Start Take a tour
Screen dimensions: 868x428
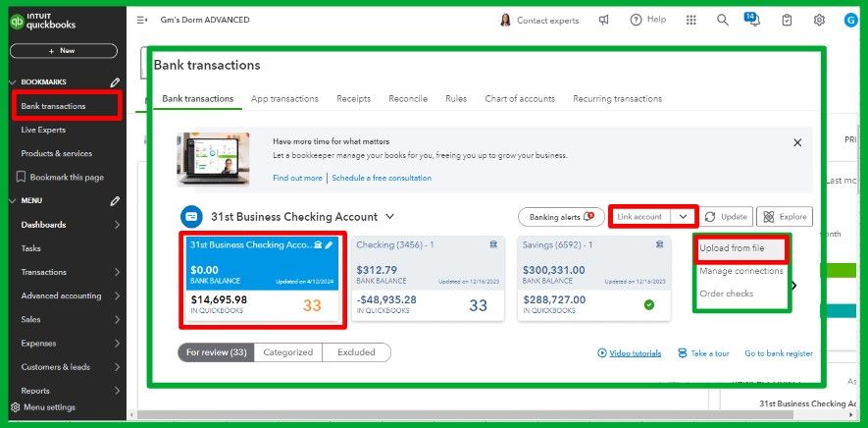[703, 353]
